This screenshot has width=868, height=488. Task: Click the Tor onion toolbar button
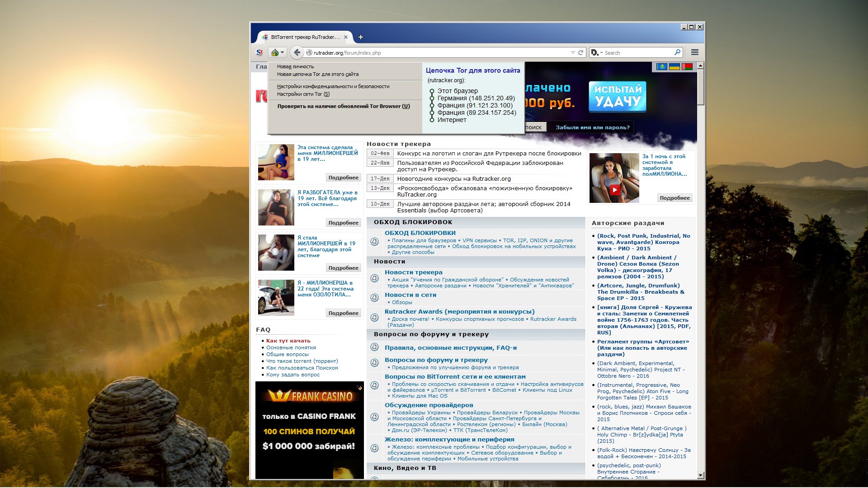pyautogui.click(x=275, y=53)
